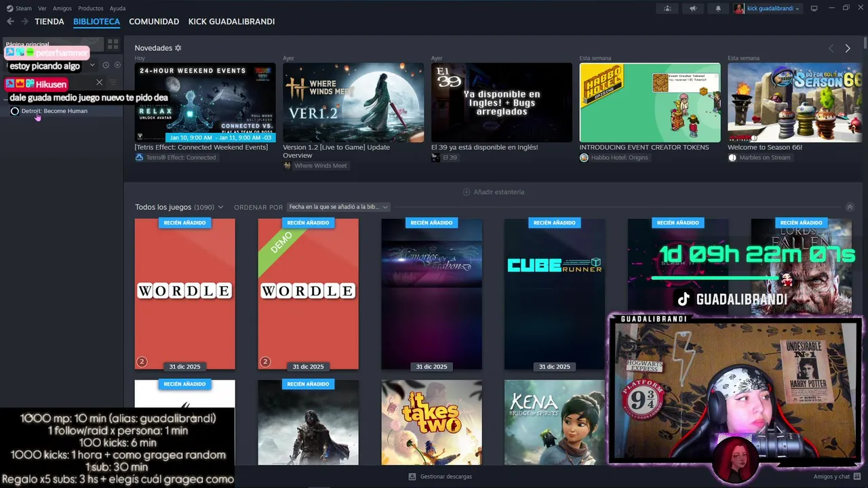Collapse the Todos los juegos shelf with the arrow
This screenshot has height=488, width=868.
[x=850, y=207]
